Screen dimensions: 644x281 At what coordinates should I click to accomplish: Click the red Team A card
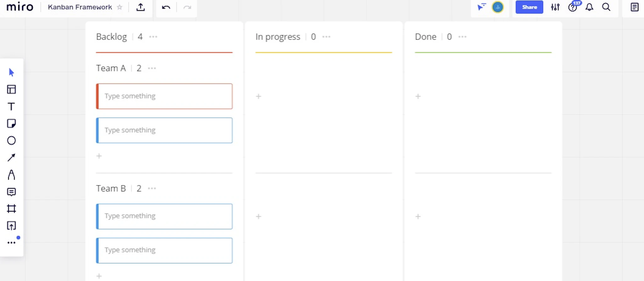[x=164, y=96]
